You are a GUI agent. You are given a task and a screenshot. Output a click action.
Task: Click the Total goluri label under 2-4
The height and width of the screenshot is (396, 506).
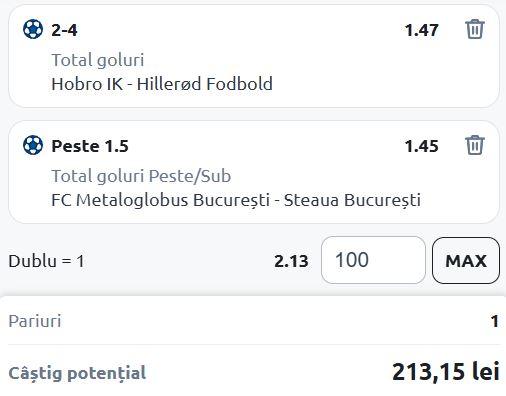click(98, 60)
